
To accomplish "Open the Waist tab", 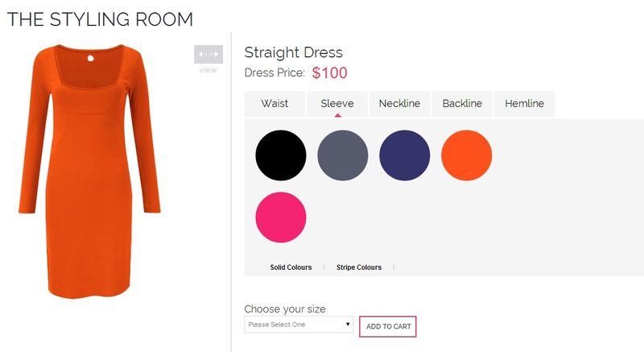I will pos(275,104).
